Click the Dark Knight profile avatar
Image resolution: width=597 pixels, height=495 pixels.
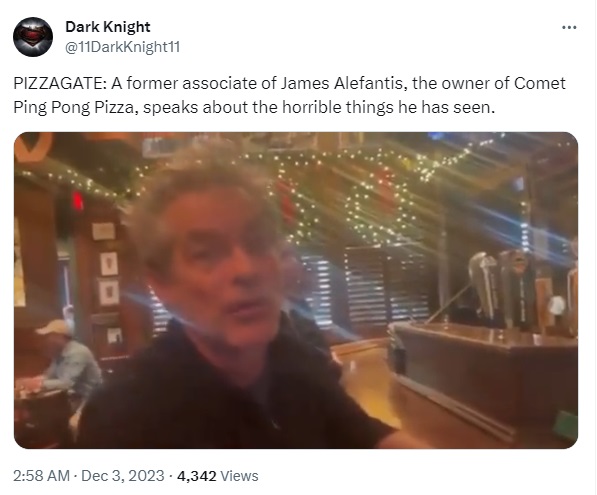click(x=33, y=37)
